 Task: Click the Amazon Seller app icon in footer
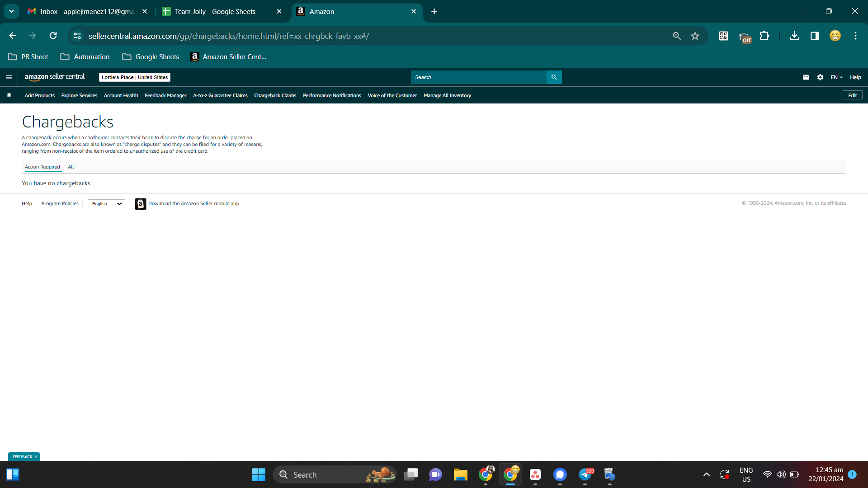141,204
